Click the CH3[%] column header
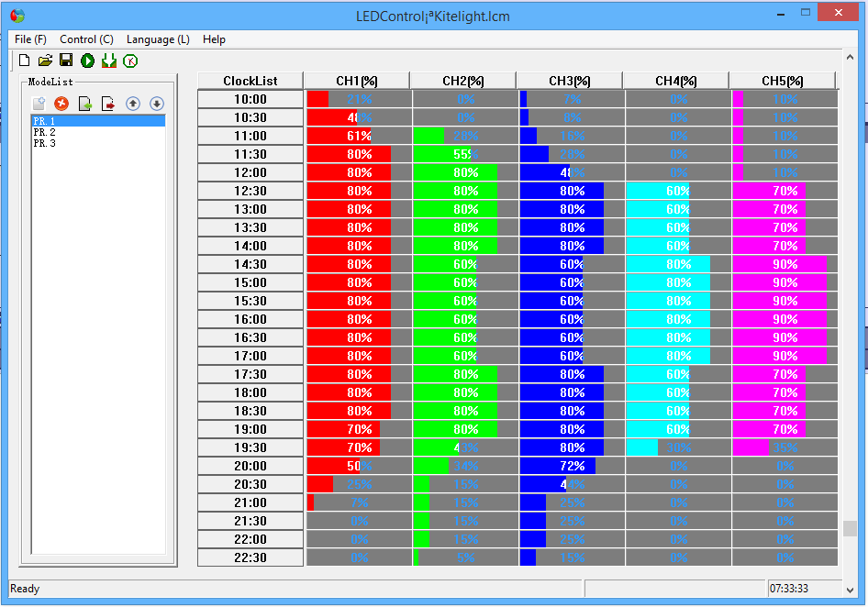 click(x=570, y=81)
